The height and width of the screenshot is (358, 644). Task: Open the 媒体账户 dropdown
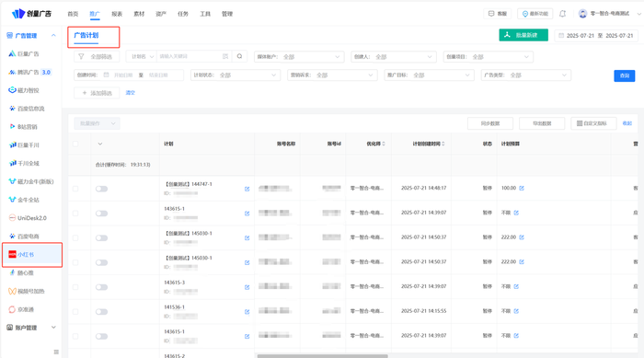coord(299,57)
